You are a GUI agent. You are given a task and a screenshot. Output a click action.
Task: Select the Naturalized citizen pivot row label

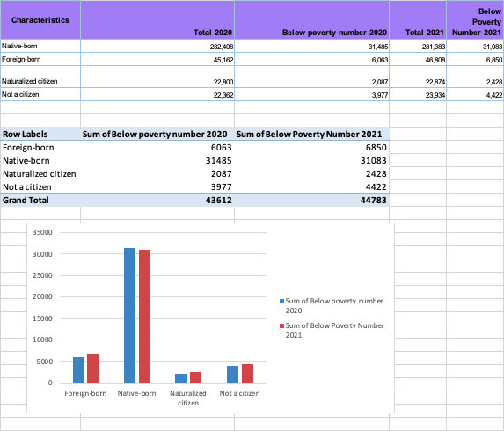coord(40,173)
